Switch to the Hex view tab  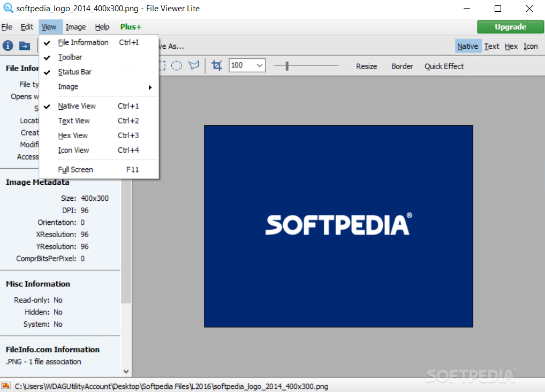pos(511,46)
